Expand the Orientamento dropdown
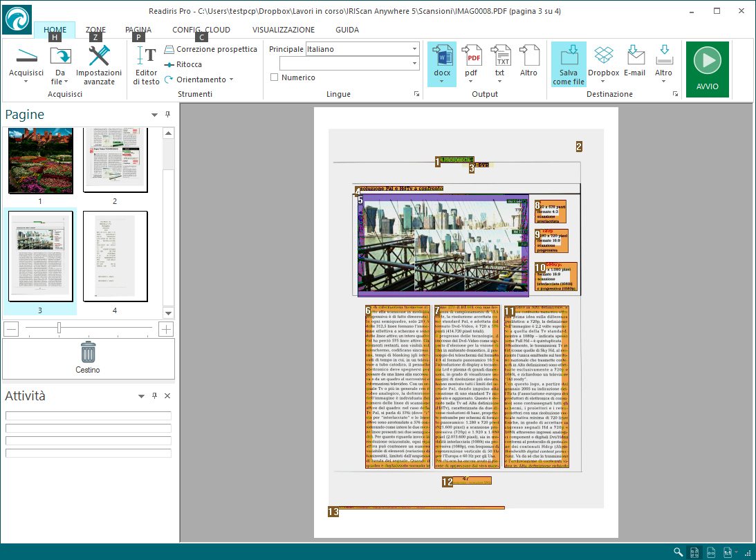Viewport: 756px width, 560px height. click(231, 80)
